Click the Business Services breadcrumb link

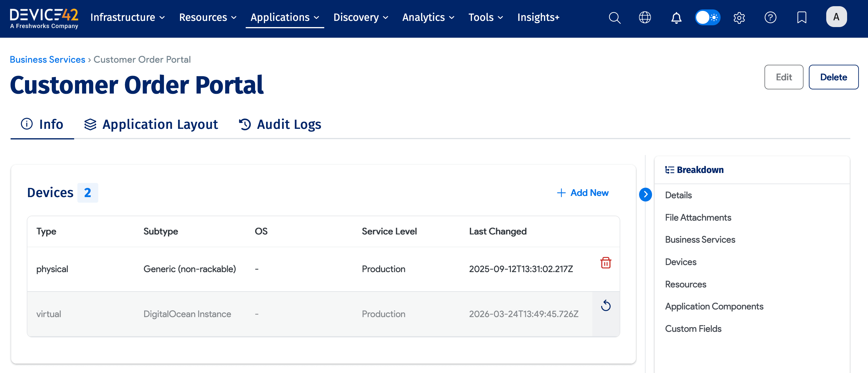(47, 60)
